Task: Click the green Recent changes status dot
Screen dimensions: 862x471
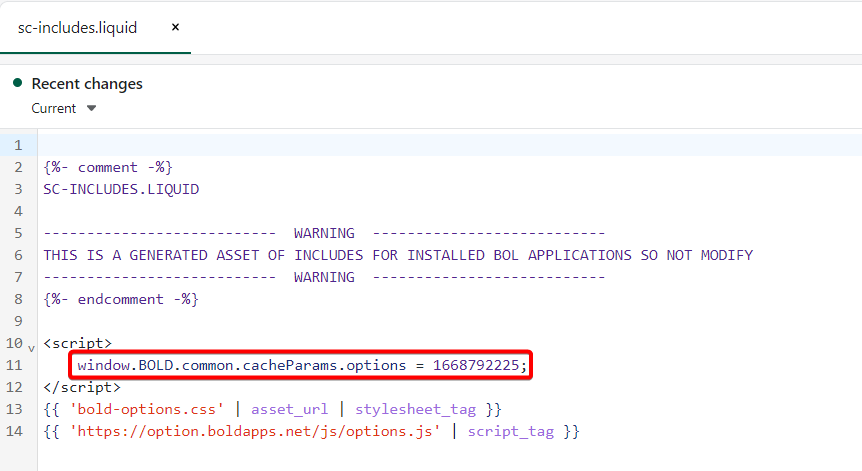Action: [x=18, y=83]
